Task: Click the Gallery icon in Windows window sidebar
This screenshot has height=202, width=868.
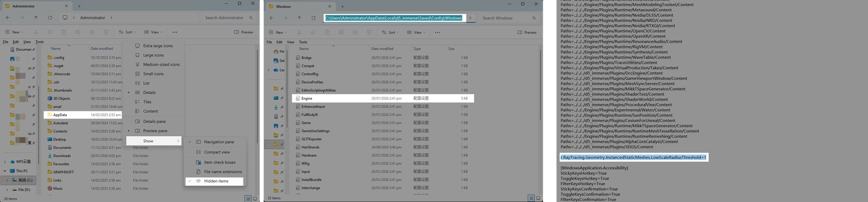Action: [276, 60]
